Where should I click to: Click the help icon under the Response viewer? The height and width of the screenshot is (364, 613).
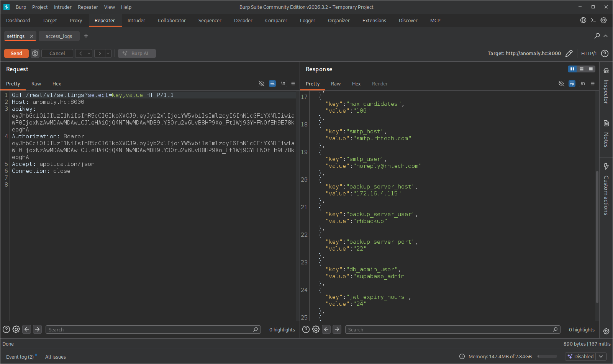[x=306, y=330]
